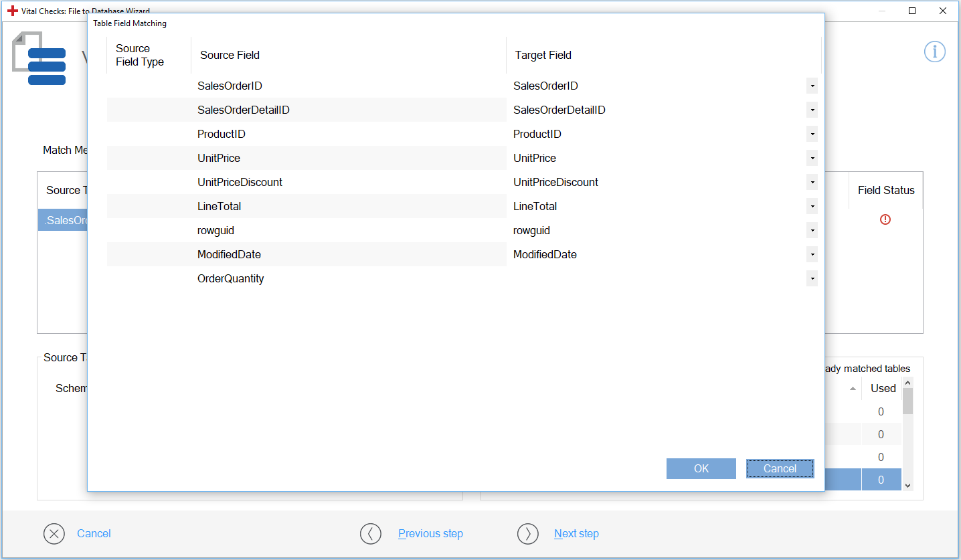Open Target Field dropdown for ProductID
Screen dimensions: 961x560
[812, 134]
